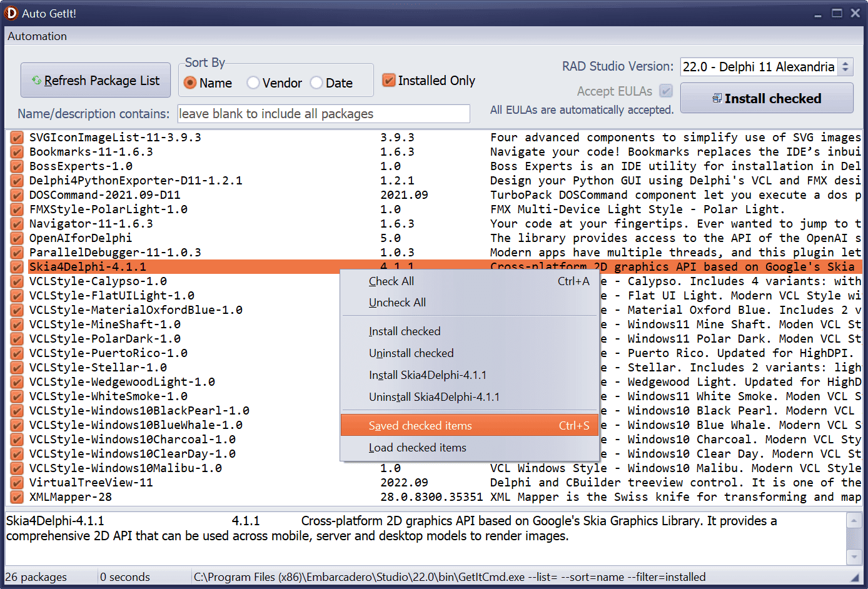Click Refresh Package List button
Image resolution: width=868 pixels, height=589 pixels.
tap(96, 81)
